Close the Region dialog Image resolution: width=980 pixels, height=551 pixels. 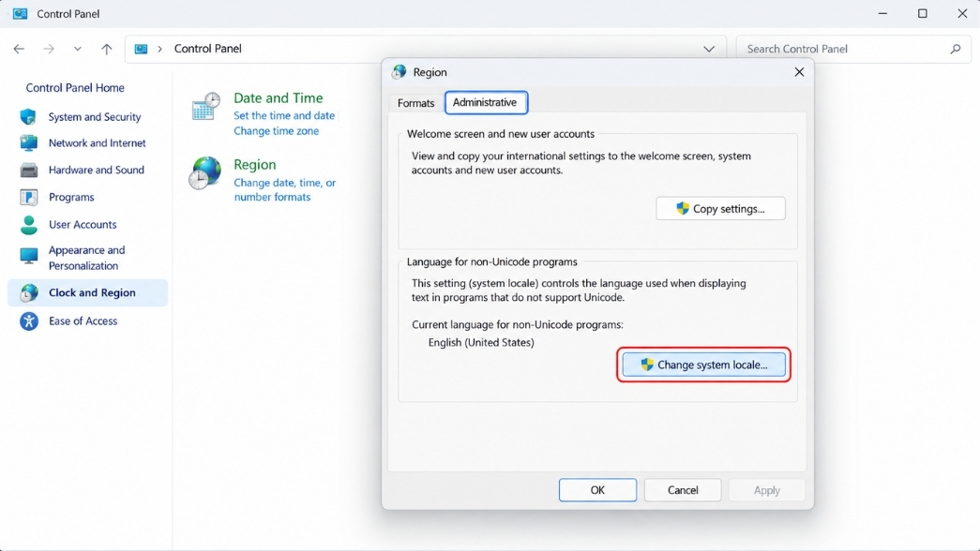click(x=799, y=72)
